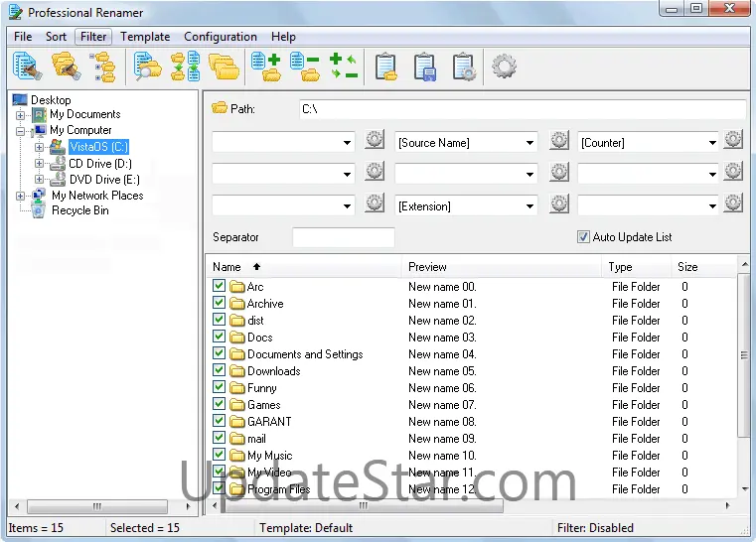Open the Help menu
This screenshot has height=542, width=756.
tap(283, 37)
